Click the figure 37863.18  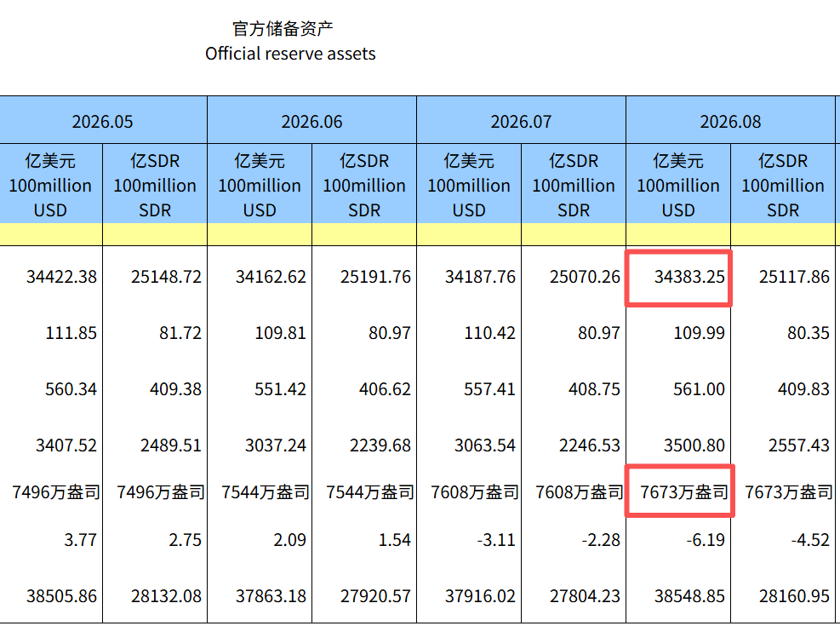coord(271,596)
